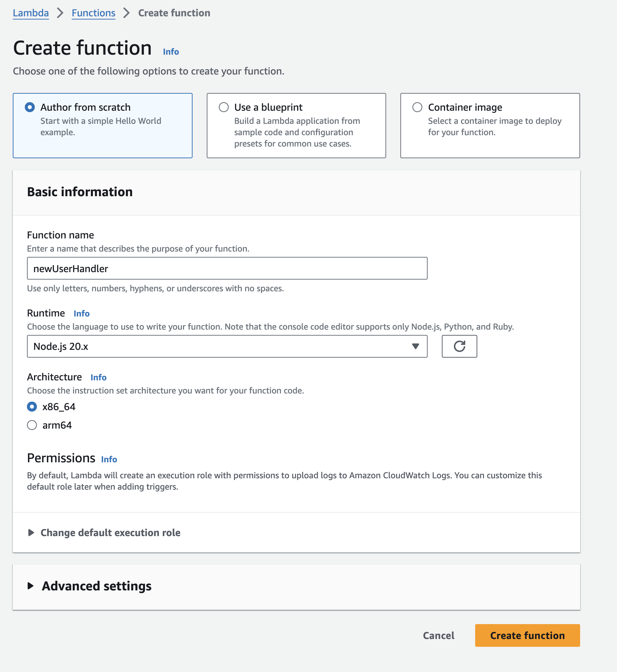
Task: Open the Functions breadcrumb link
Action: pos(93,12)
